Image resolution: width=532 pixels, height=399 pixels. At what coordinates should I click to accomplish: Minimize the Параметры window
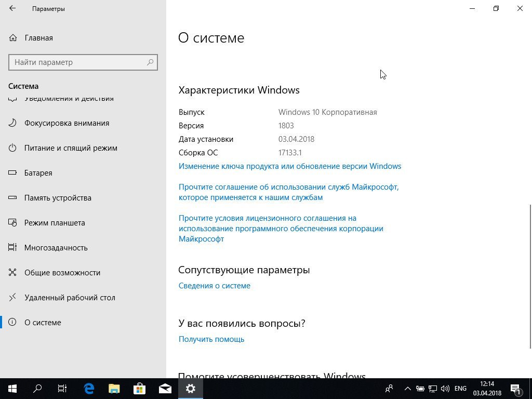coord(472,8)
